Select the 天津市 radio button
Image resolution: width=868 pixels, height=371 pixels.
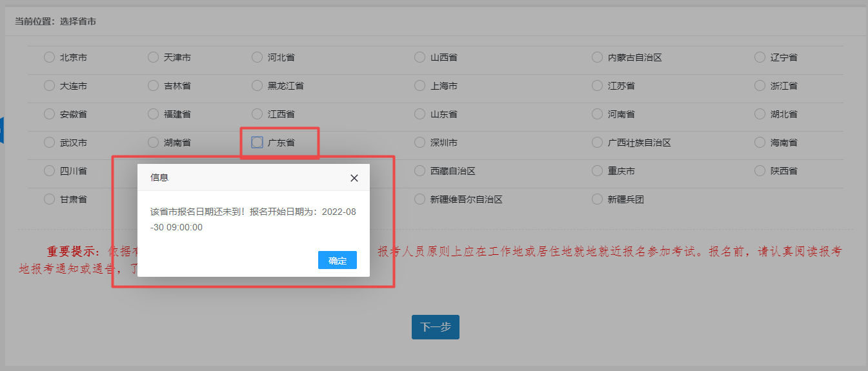click(153, 57)
